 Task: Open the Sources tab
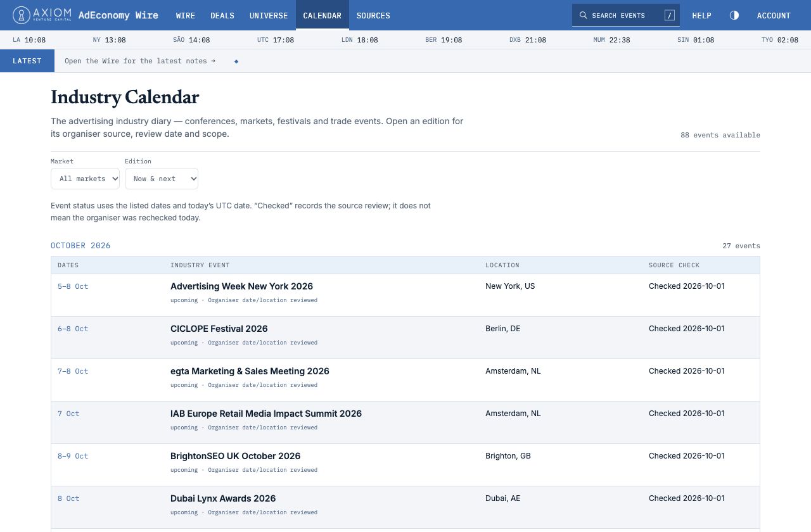(373, 15)
